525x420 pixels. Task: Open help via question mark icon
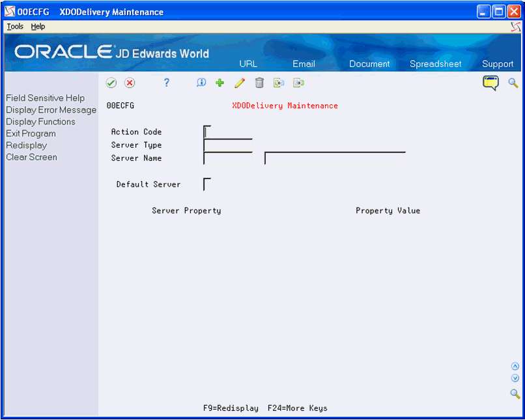pyautogui.click(x=166, y=83)
